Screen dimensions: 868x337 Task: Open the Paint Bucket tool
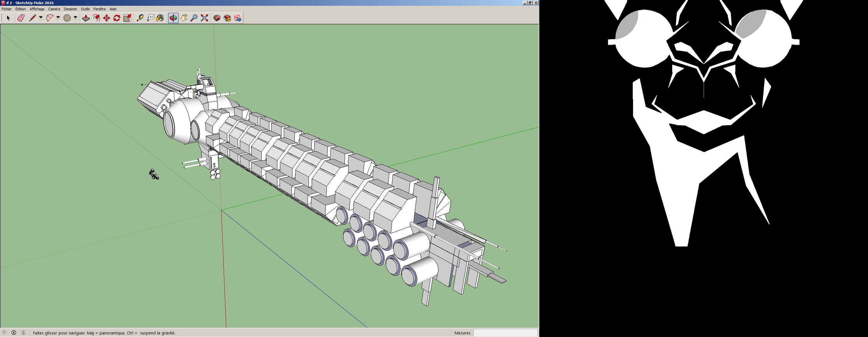pos(161,18)
